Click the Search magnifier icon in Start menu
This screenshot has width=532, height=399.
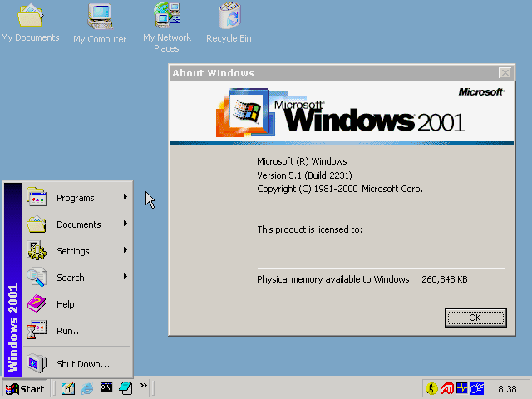tap(37, 277)
